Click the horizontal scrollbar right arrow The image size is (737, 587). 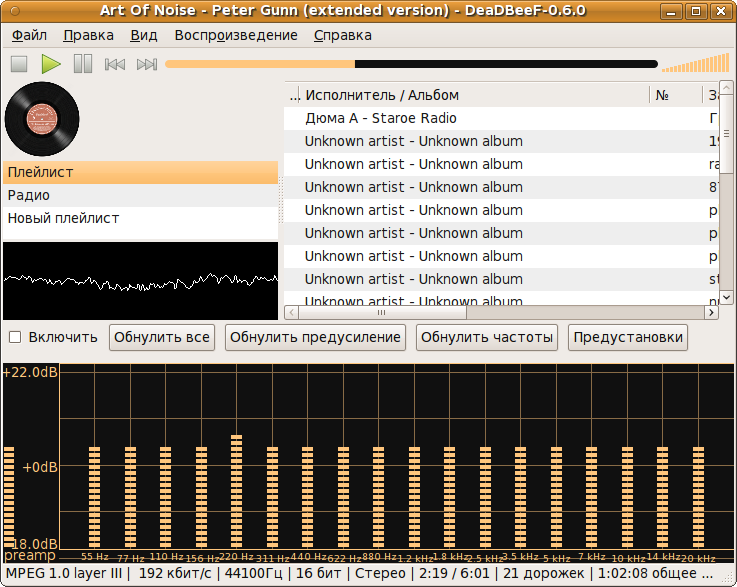[x=711, y=313]
